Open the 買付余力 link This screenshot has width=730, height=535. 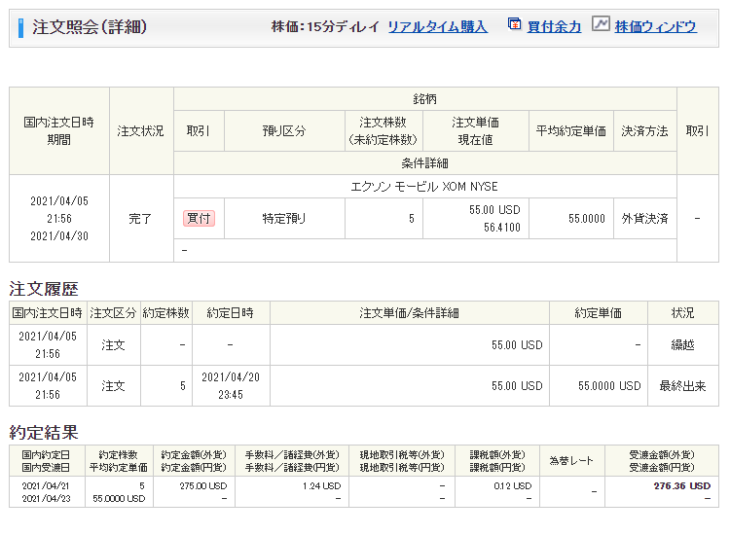[x=555, y=27]
